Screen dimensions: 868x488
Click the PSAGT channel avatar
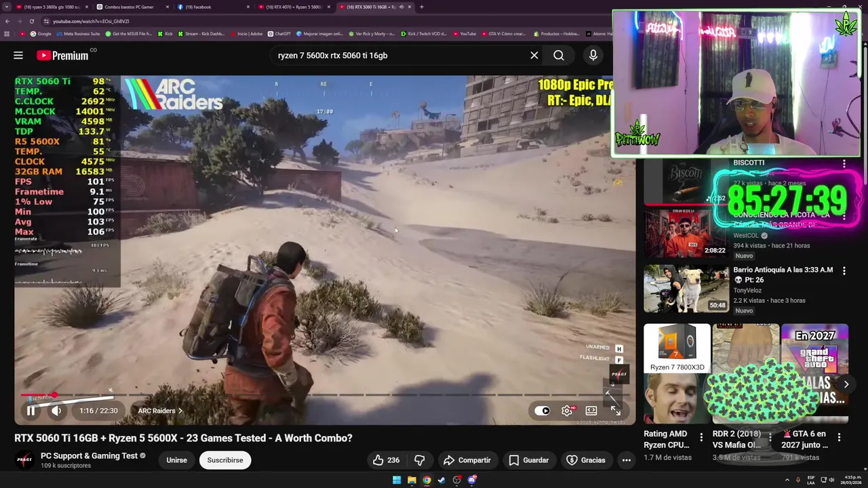(x=24, y=460)
